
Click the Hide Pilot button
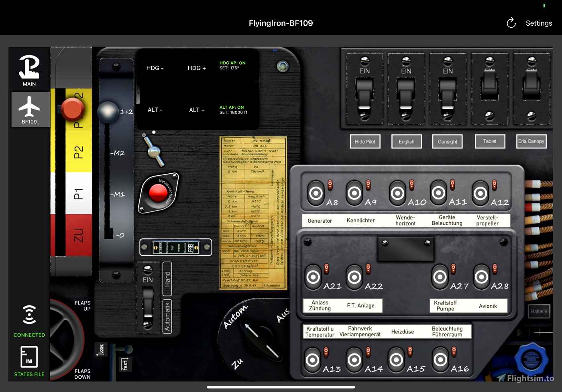(x=365, y=142)
